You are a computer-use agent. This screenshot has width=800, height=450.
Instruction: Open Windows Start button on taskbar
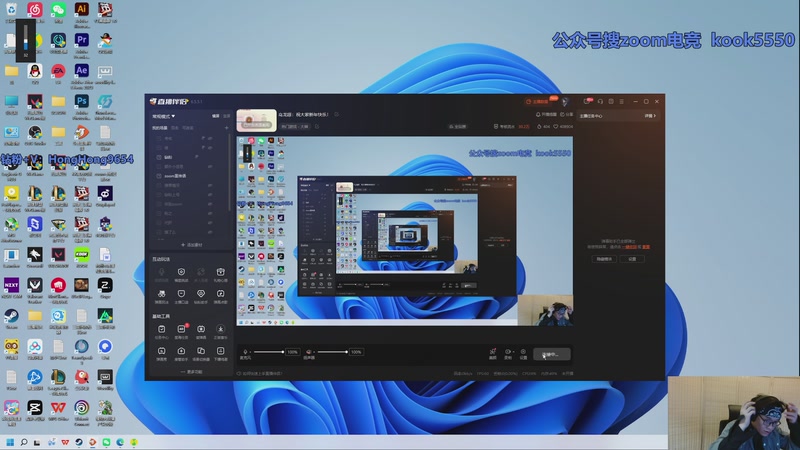11,441
